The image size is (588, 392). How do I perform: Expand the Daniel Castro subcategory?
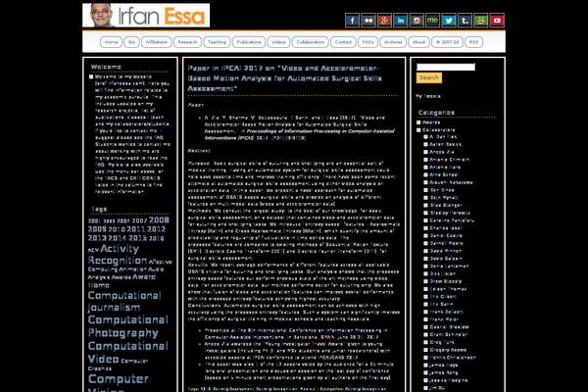pyautogui.click(x=425, y=236)
